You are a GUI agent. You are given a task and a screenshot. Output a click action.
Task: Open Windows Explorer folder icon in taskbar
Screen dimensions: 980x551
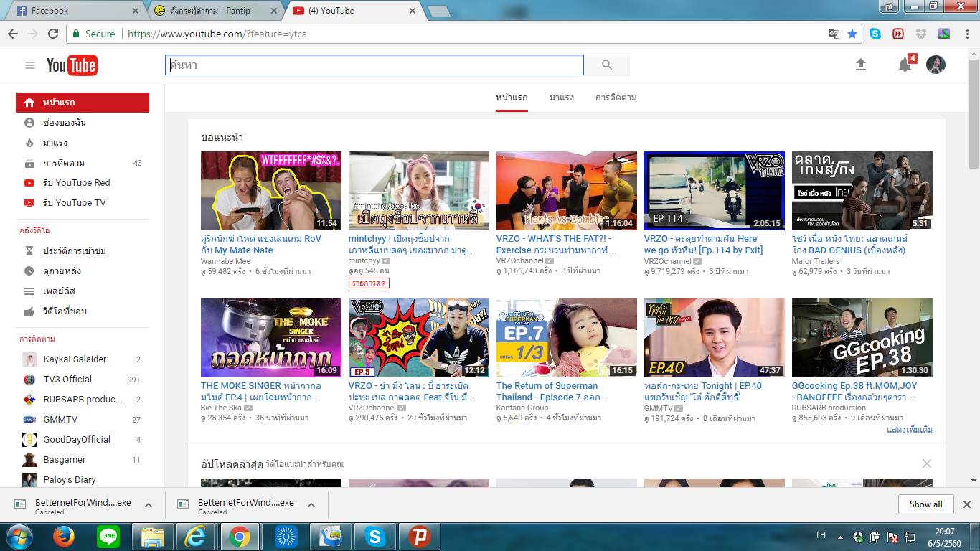coord(152,537)
